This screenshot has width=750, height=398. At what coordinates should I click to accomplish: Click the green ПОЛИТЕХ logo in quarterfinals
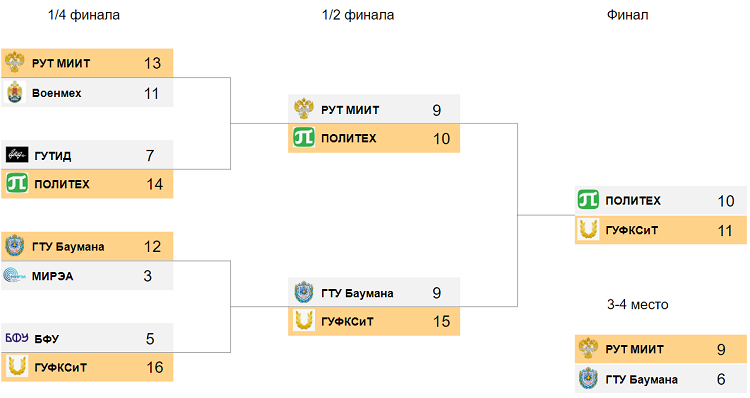(x=17, y=183)
